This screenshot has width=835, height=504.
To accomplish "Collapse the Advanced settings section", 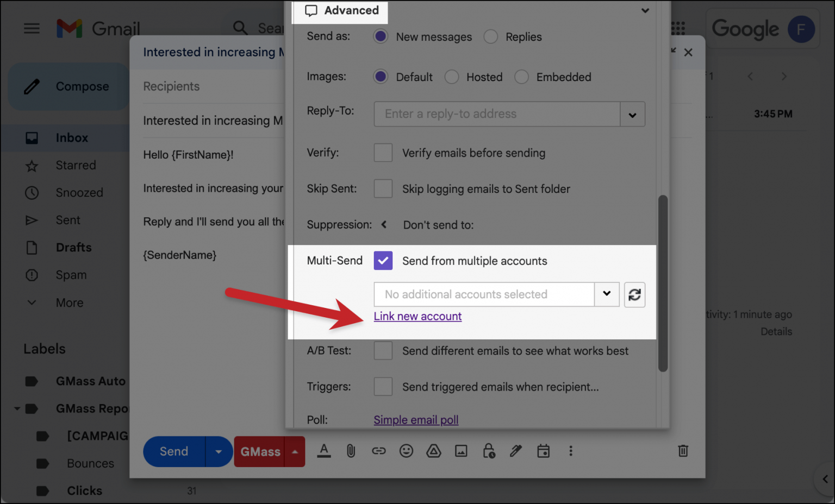I will tap(645, 10).
